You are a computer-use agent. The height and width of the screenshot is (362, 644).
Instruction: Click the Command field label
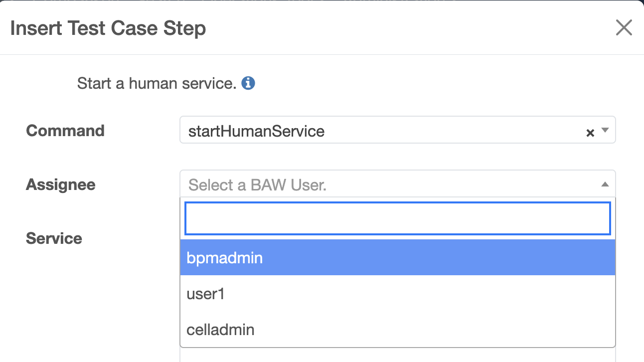[x=65, y=131]
